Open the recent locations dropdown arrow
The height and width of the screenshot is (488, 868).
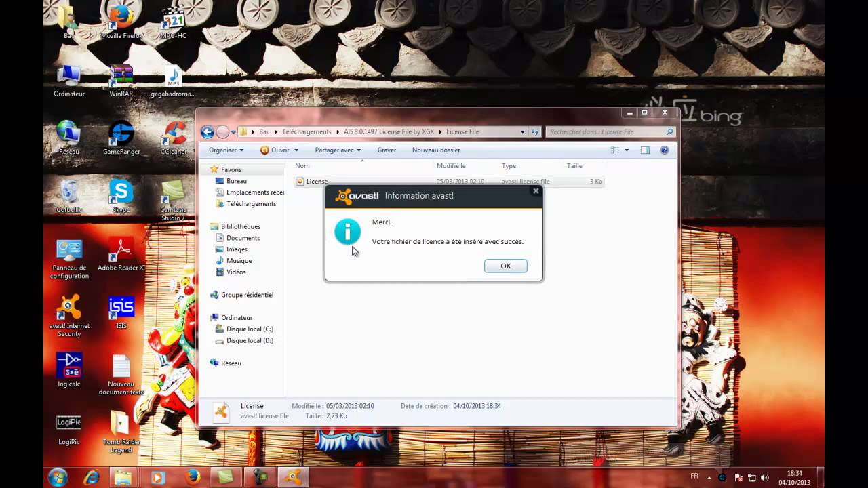pyautogui.click(x=233, y=132)
